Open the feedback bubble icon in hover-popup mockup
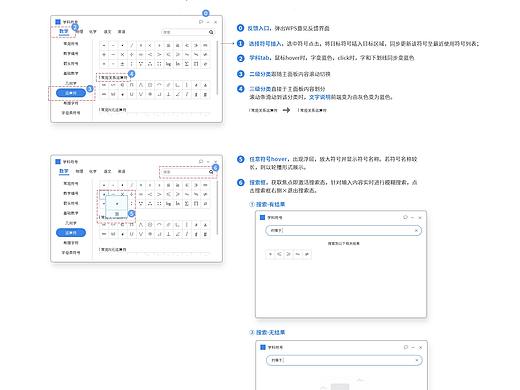The image size is (520, 390). click(201, 161)
